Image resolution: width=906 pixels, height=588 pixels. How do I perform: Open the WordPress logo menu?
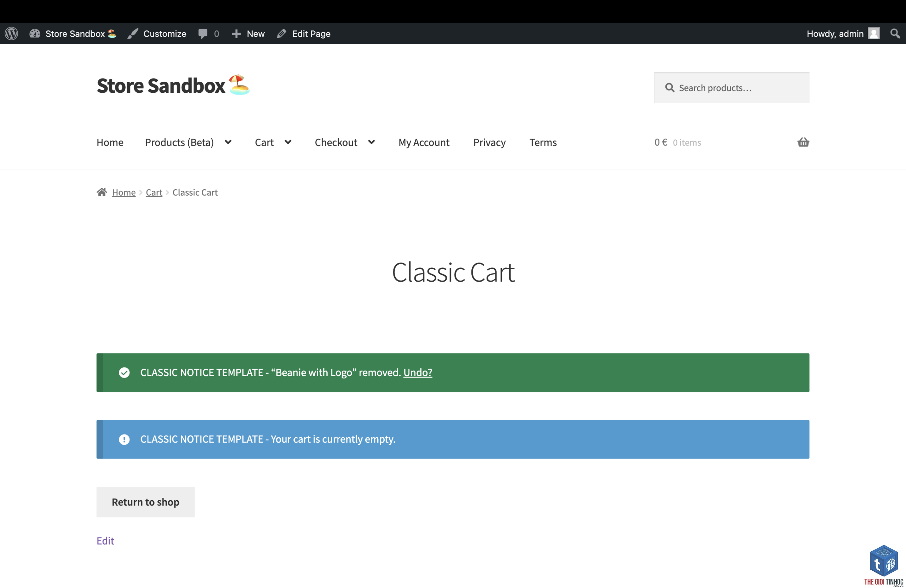pyautogui.click(x=11, y=34)
